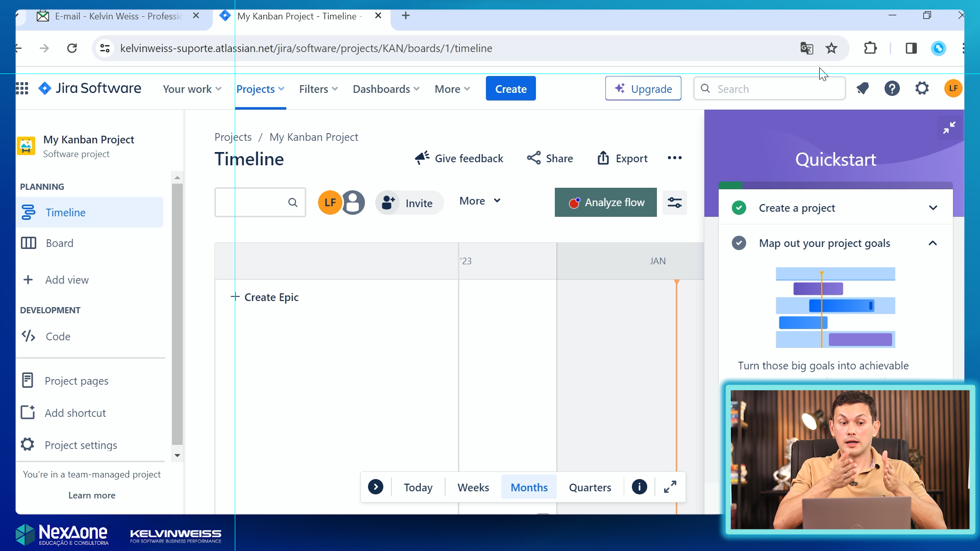Image resolution: width=980 pixels, height=551 pixels.
Task: Click the browser address bar URL
Action: coord(306,48)
